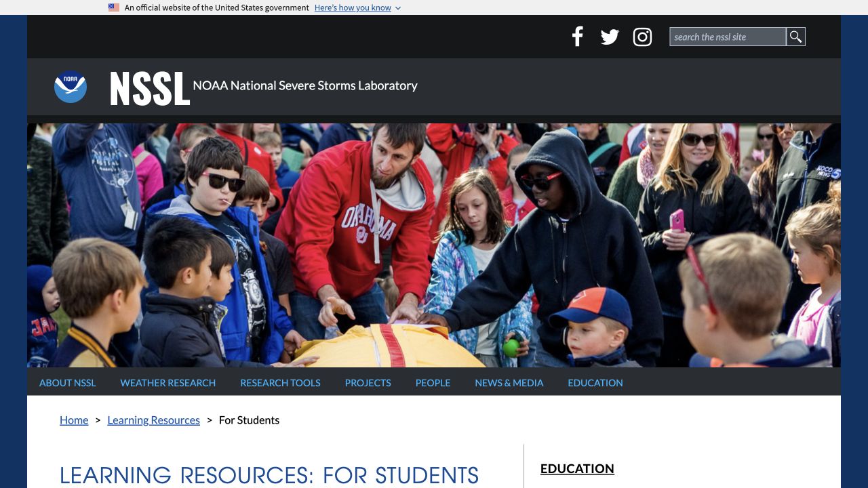The width and height of the screenshot is (868, 488).
Task: Open NSSL Facebook page icon
Action: [x=578, y=37]
